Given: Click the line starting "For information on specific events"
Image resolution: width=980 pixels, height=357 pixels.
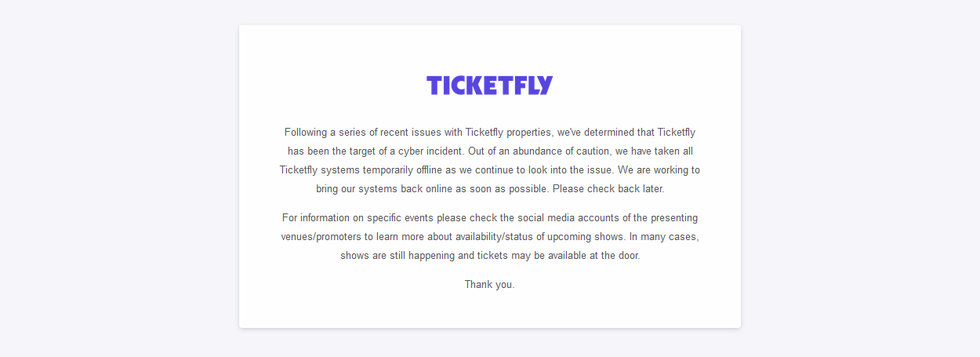Looking at the screenshot, I should 490,217.
